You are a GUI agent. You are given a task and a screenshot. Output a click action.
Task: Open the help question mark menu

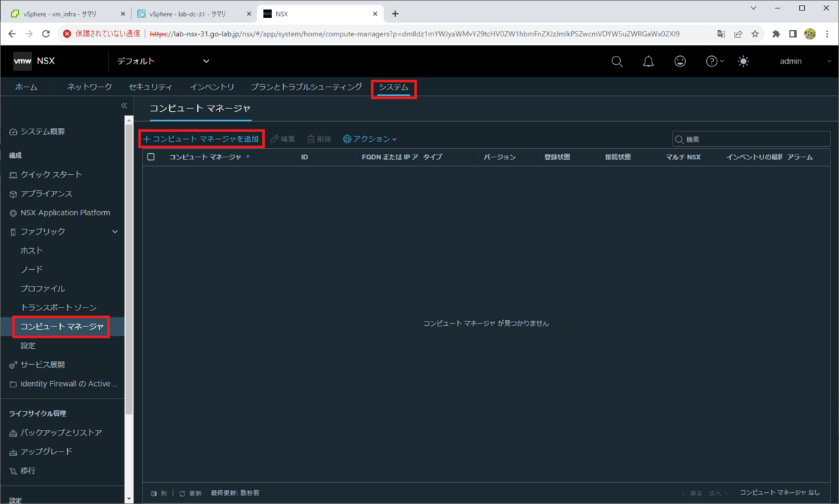pyautogui.click(x=715, y=62)
